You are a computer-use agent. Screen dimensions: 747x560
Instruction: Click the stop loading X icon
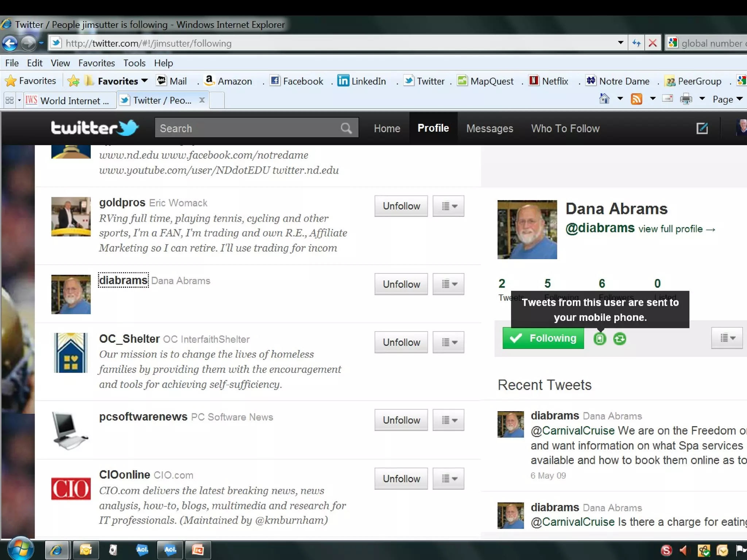653,43
